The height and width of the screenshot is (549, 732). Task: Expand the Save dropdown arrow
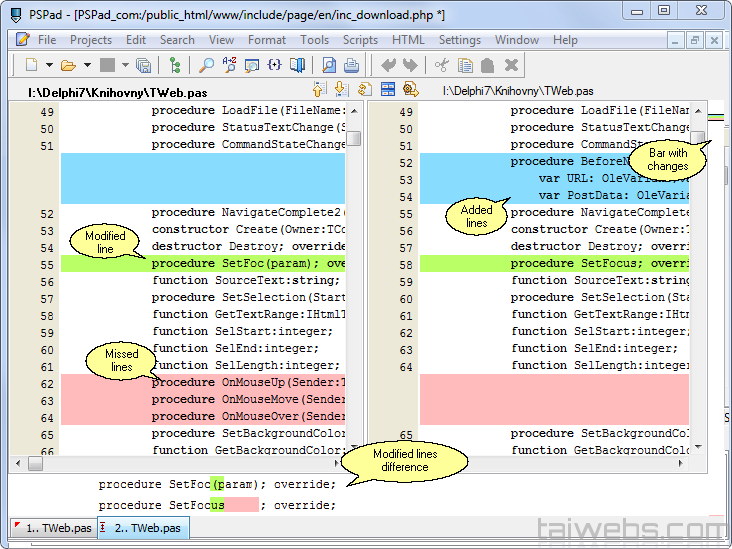pyautogui.click(x=124, y=66)
